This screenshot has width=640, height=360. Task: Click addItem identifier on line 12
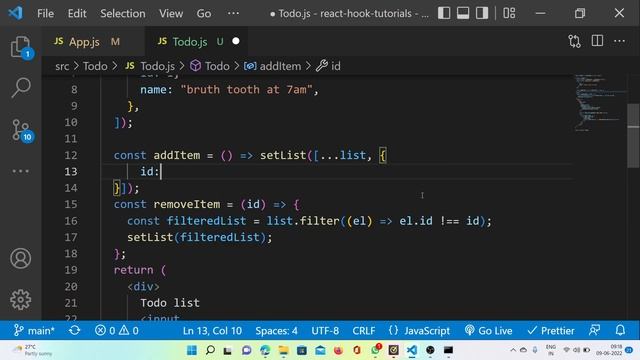pyautogui.click(x=177, y=155)
